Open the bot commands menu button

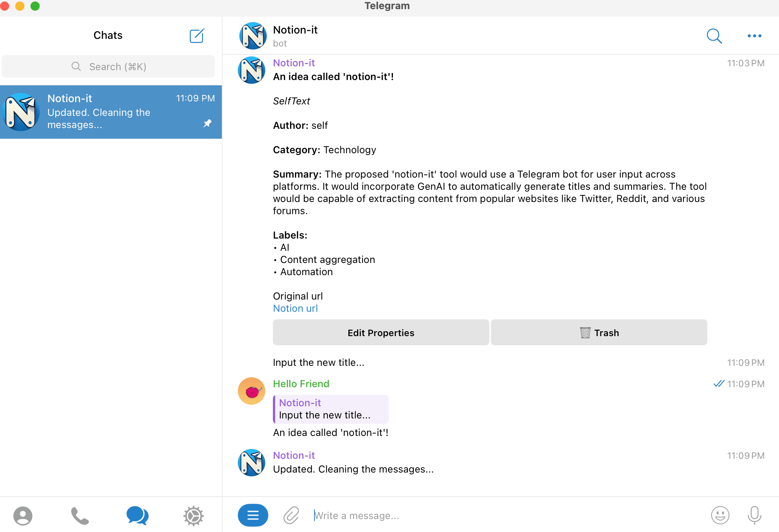(x=253, y=515)
